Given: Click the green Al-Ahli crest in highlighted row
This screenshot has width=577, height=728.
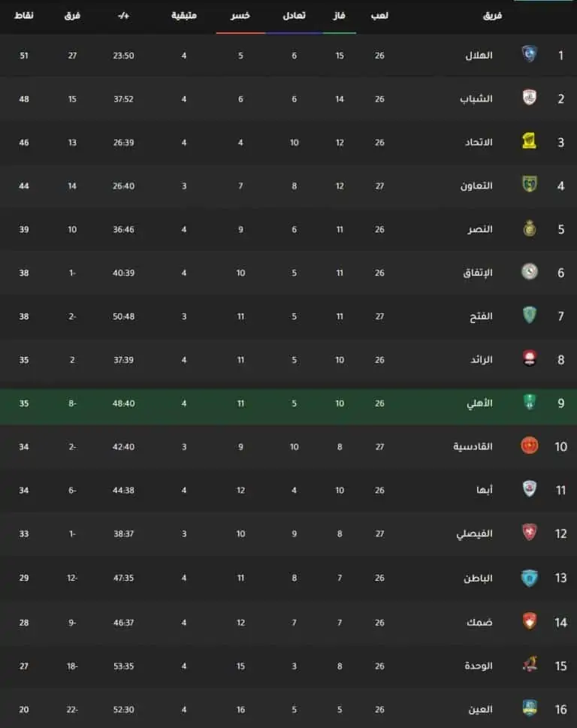Looking at the screenshot, I should [529, 402].
